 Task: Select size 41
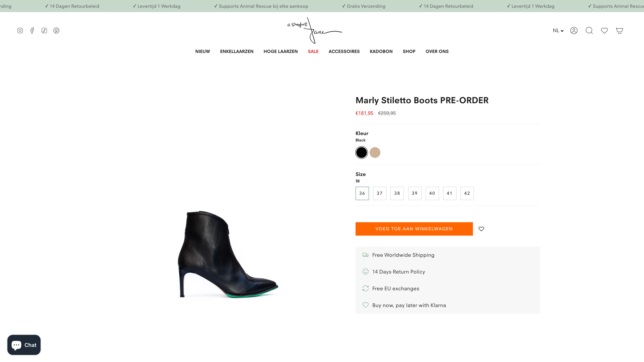pyautogui.click(x=449, y=193)
